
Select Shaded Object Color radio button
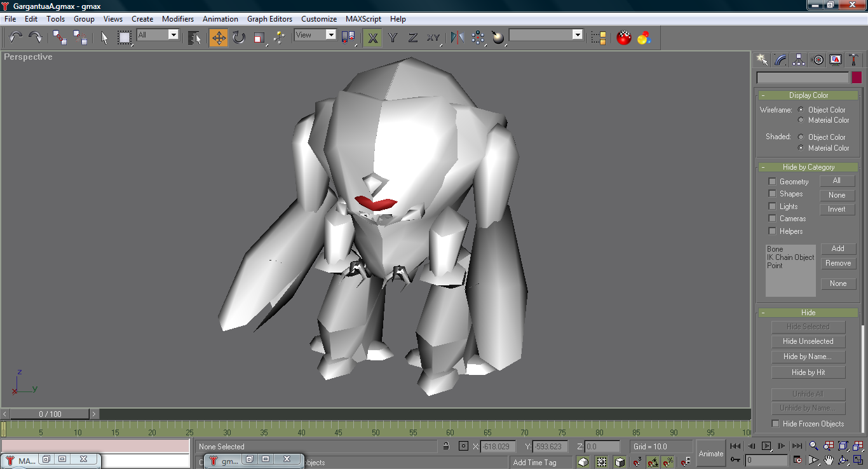pyautogui.click(x=801, y=137)
